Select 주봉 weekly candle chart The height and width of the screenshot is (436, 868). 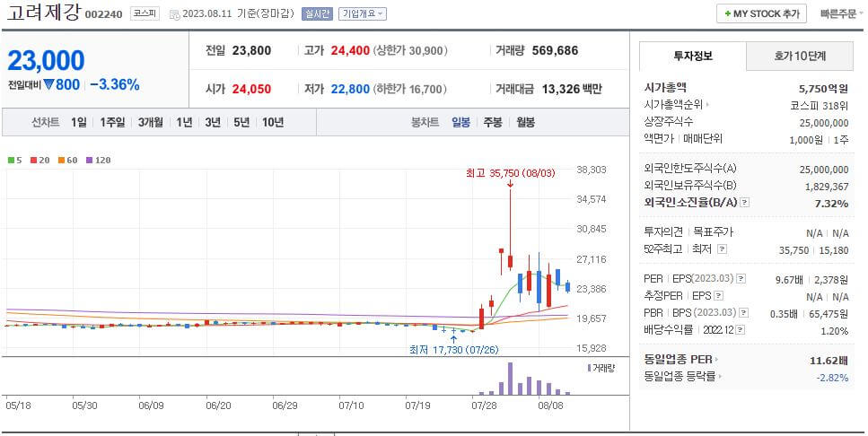click(x=493, y=122)
